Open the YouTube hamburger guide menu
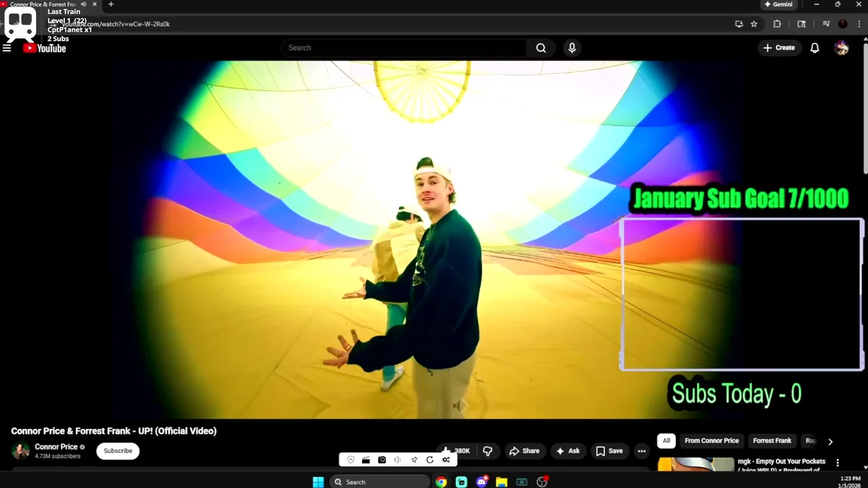 click(7, 48)
